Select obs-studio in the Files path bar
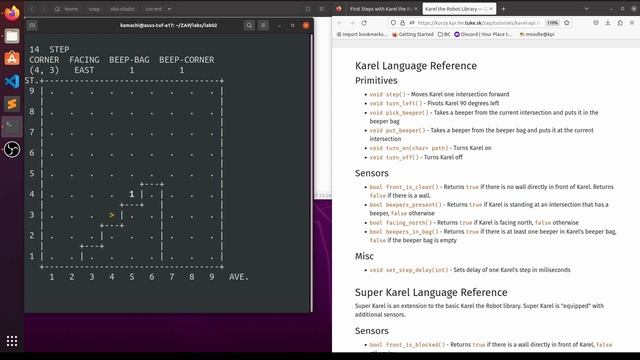The height and width of the screenshot is (360, 640). point(122,9)
